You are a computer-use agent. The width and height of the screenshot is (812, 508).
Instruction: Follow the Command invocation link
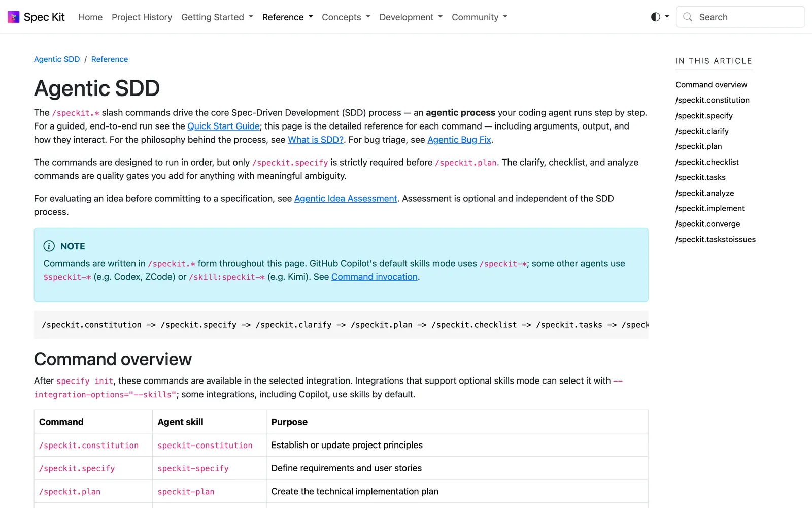[375, 277]
